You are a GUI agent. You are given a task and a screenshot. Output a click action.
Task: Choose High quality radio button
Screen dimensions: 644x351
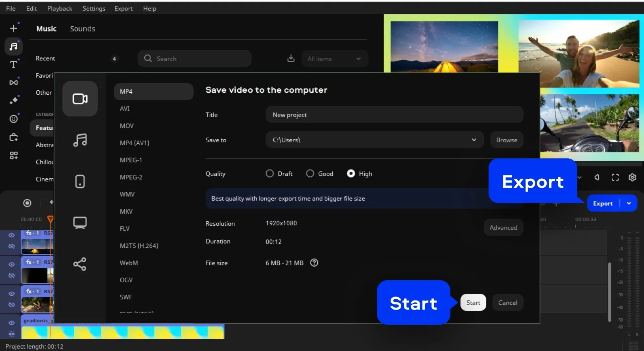[351, 174]
